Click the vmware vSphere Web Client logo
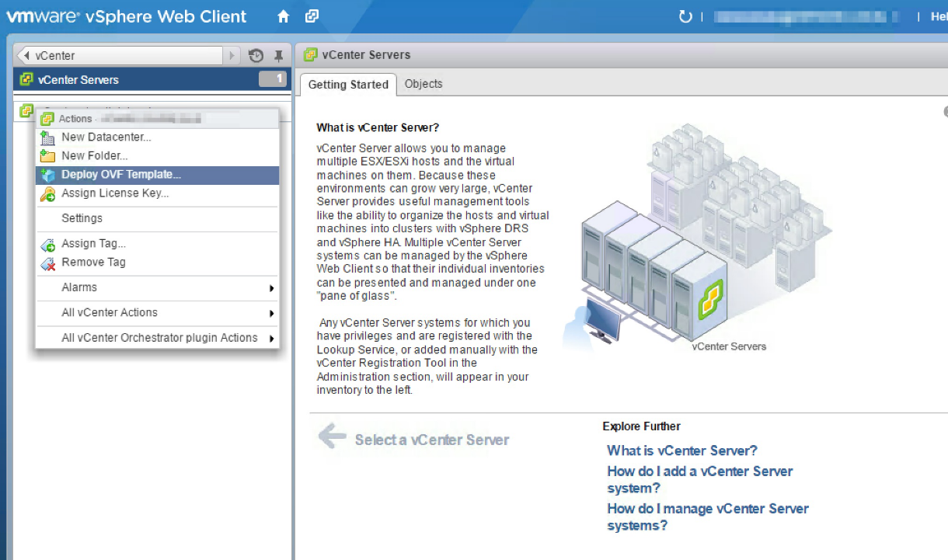Viewport: 948px width, 560px height. point(127,16)
